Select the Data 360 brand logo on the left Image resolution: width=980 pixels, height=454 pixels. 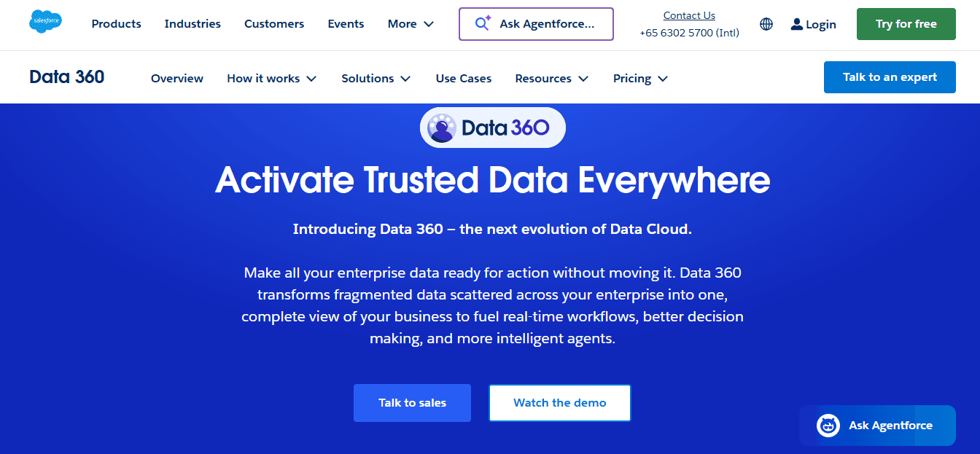coord(66,77)
